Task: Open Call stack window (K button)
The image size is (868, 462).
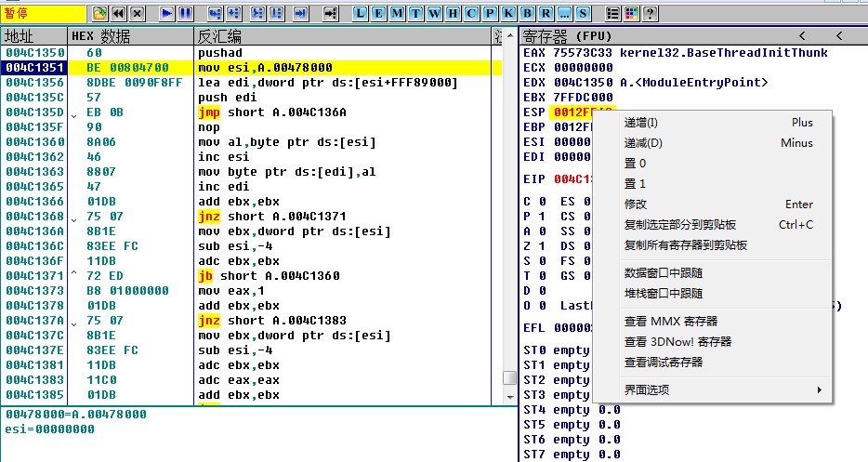Action: coord(508,13)
